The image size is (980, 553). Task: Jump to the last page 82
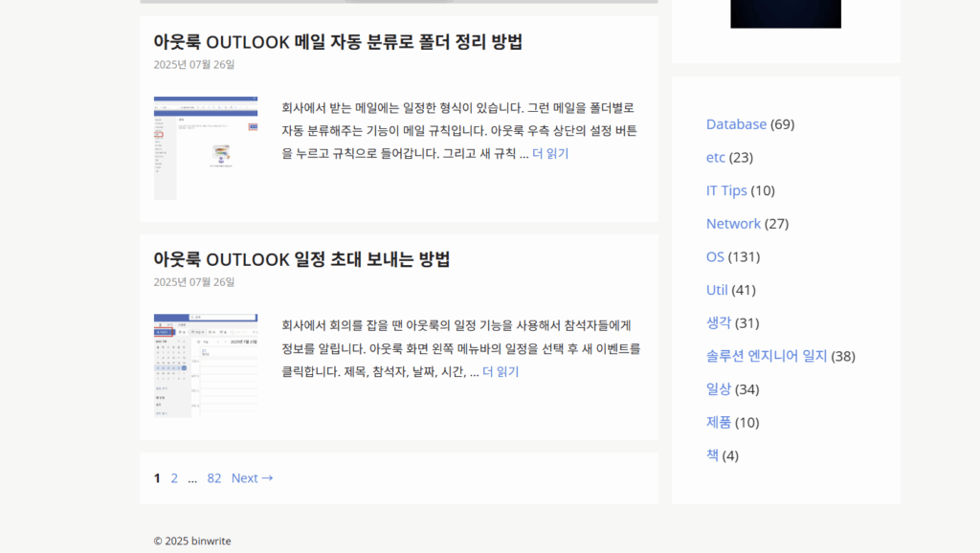pos(213,477)
